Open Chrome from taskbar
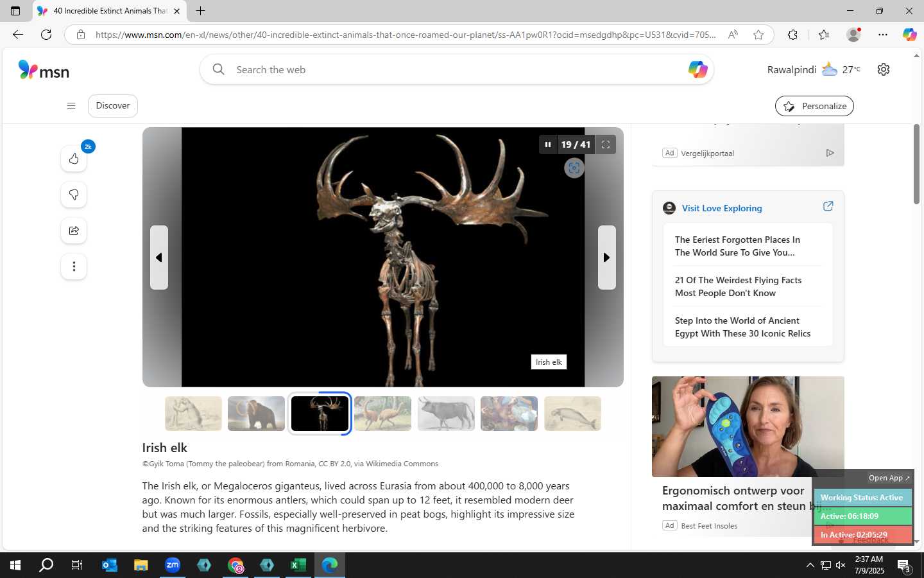 pos(235,565)
